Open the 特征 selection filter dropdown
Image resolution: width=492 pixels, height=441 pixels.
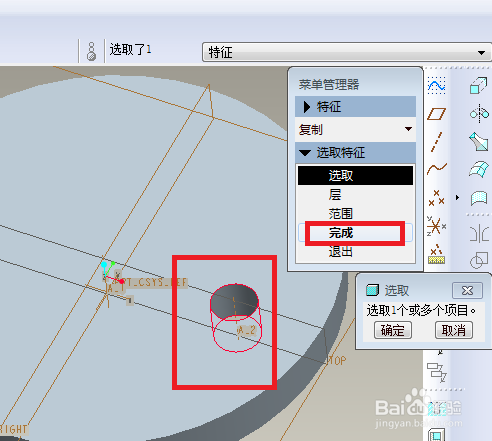tap(346, 52)
